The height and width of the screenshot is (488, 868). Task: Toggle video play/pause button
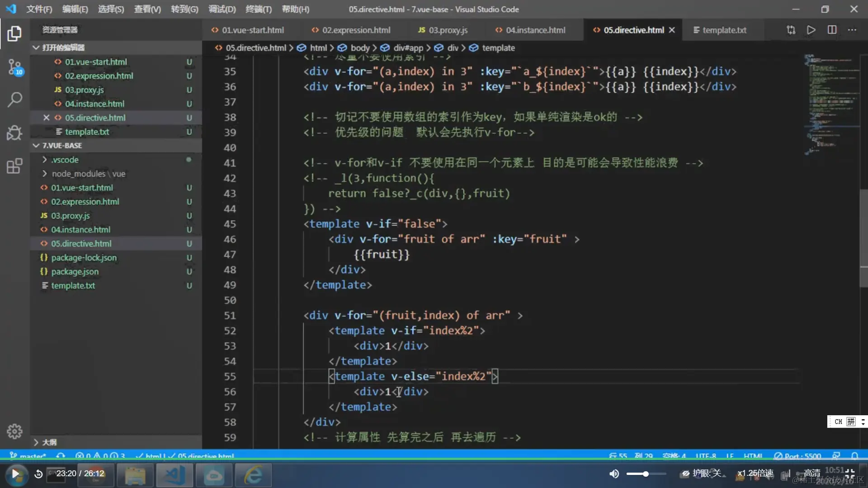coord(15,474)
